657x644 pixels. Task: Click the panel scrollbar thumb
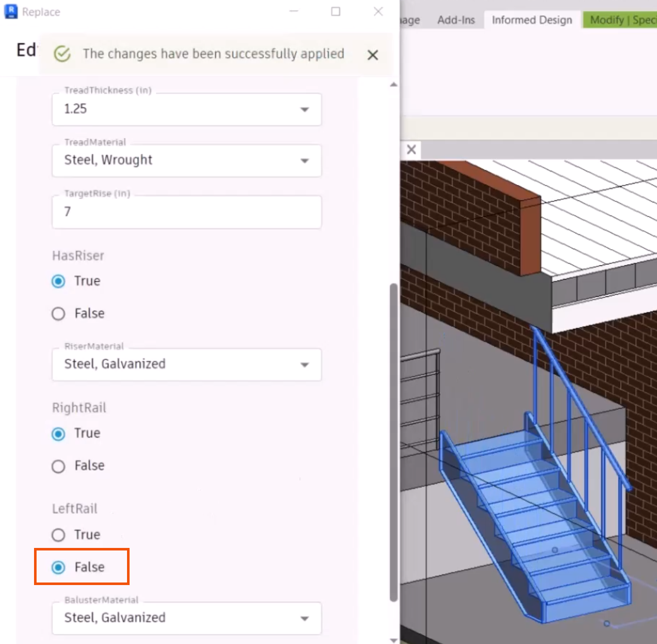tap(393, 442)
